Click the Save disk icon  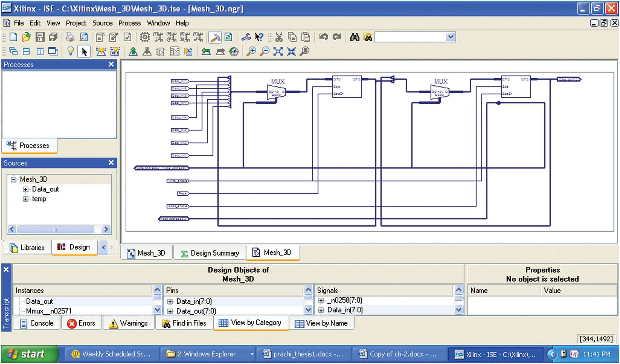(x=40, y=37)
